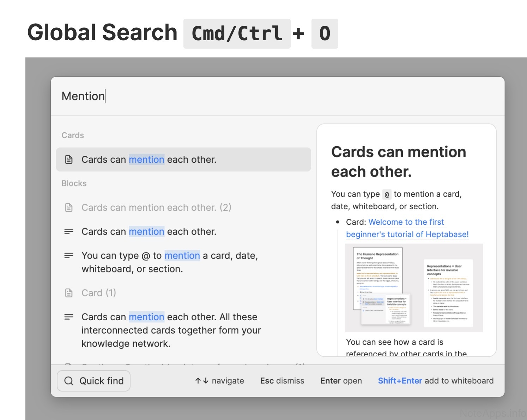The height and width of the screenshot is (420, 527).
Task: Click the magnifier icon in Quick find
Action: [69, 381]
